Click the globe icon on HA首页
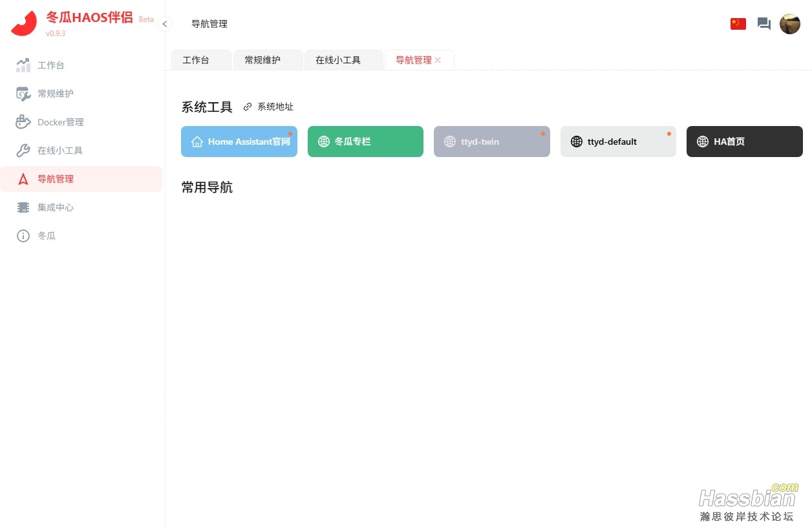The height and width of the screenshot is (528, 812). 703,142
